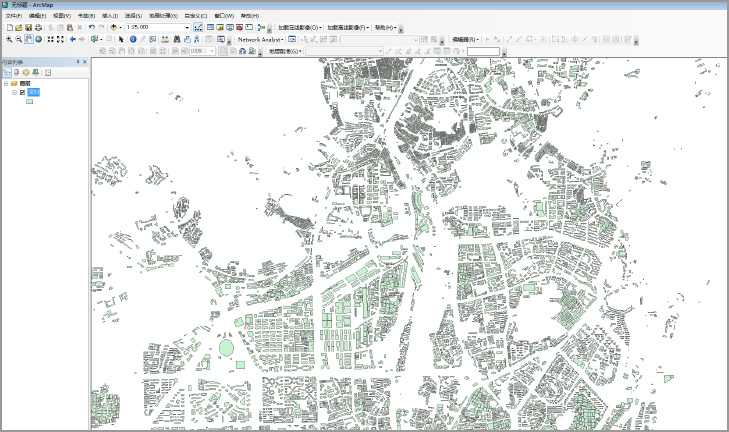The height and width of the screenshot is (432, 729).
Task: Select the Zoom Out tool
Action: (x=19, y=40)
